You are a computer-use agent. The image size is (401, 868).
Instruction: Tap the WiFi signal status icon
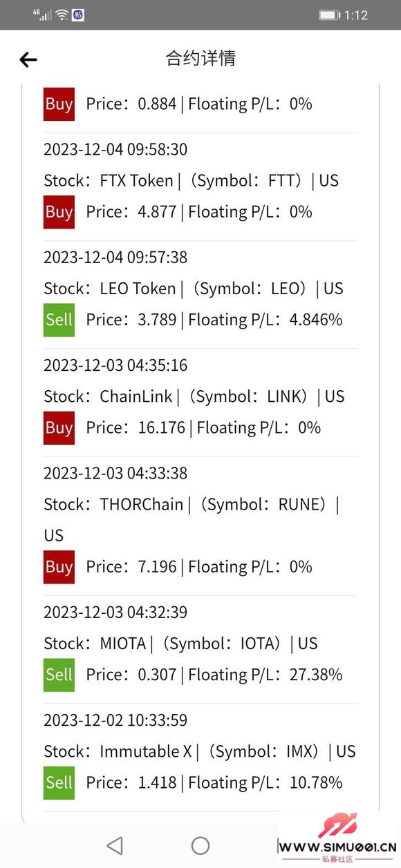coord(62,15)
